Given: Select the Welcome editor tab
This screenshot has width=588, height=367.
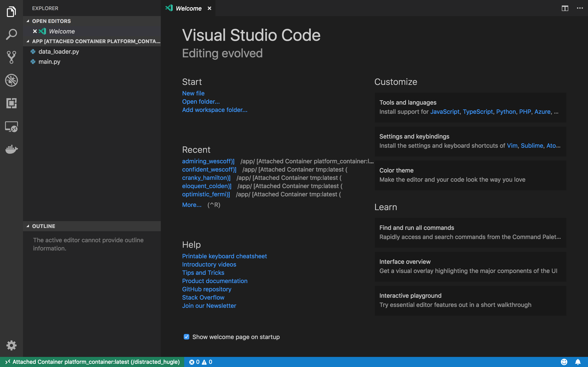Looking at the screenshot, I should pyautogui.click(x=188, y=8).
